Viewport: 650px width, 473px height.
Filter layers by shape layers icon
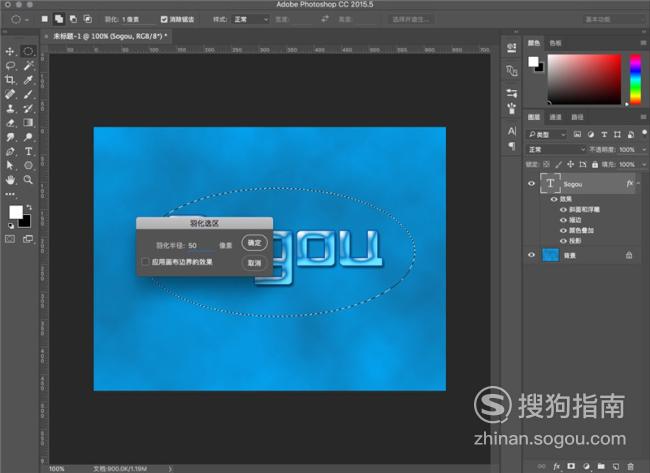click(x=617, y=134)
